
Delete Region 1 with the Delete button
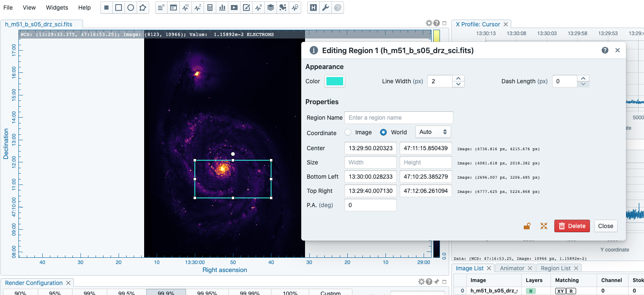[x=572, y=226]
